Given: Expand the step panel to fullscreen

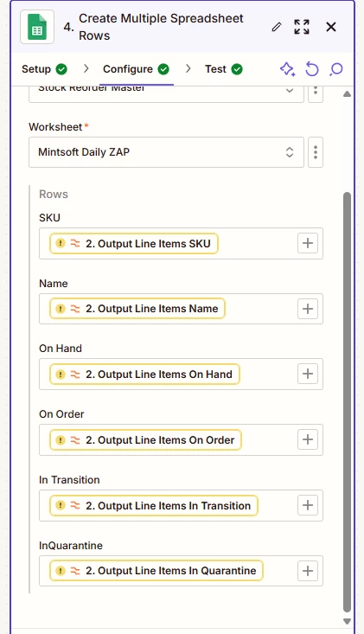Looking at the screenshot, I should click(x=302, y=27).
